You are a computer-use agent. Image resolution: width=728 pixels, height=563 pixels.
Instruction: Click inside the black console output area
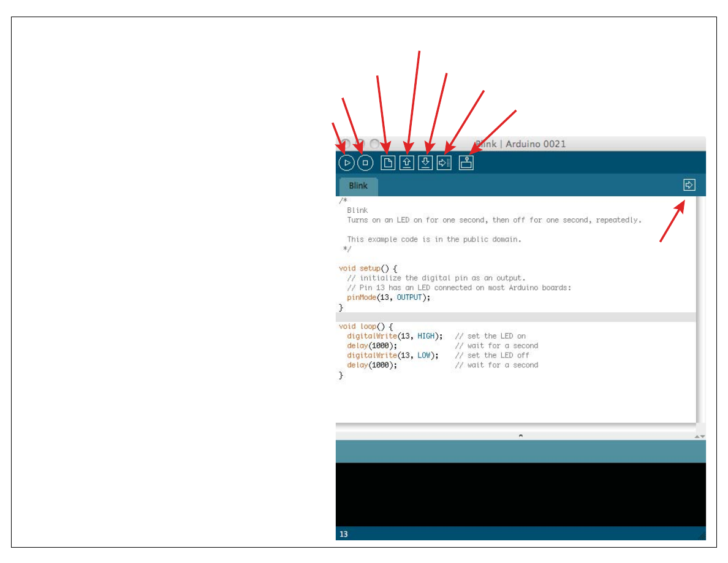click(x=520, y=494)
